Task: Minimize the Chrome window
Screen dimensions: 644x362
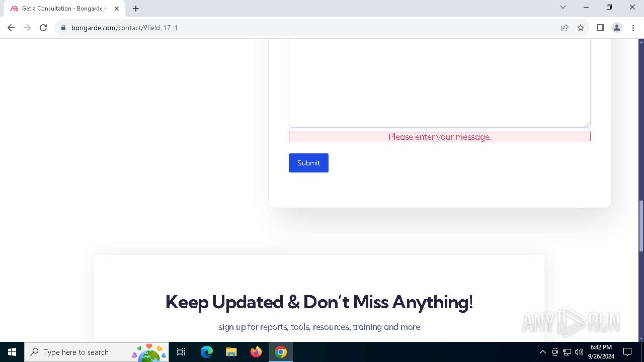Action: 586,7
